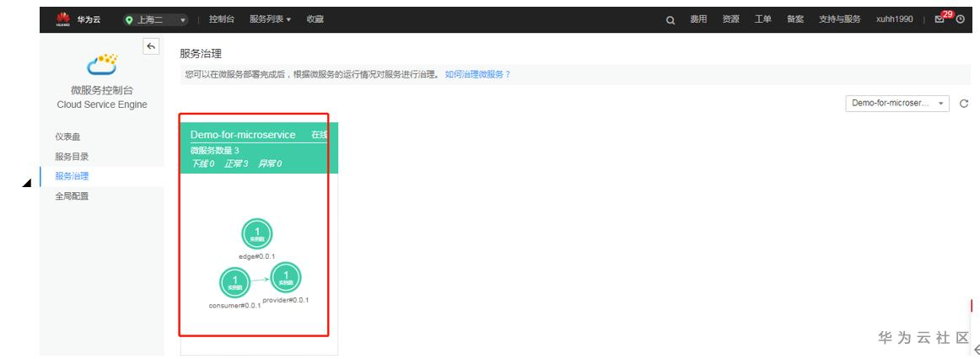Expand the 服务列表 menu
The height and width of the screenshot is (359, 980).
click(270, 19)
